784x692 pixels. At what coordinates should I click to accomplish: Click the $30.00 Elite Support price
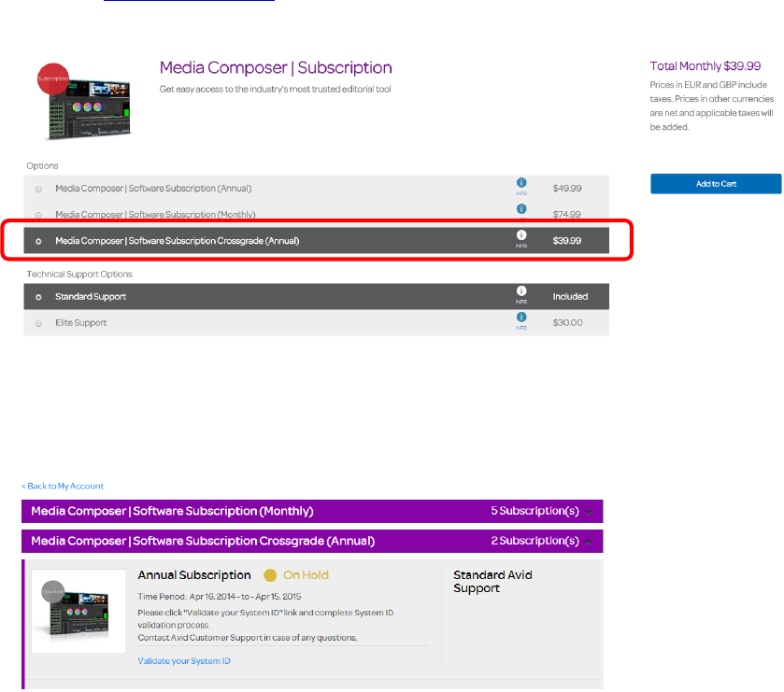pos(567,323)
